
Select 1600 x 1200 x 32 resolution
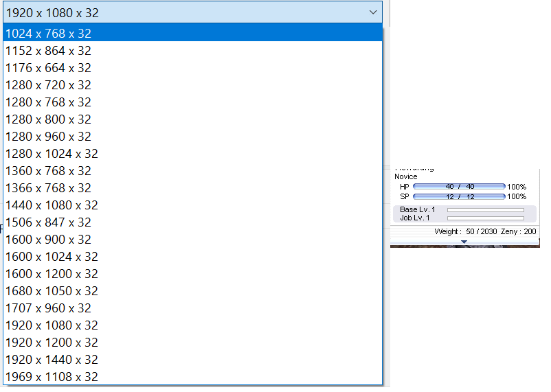click(192, 274)
